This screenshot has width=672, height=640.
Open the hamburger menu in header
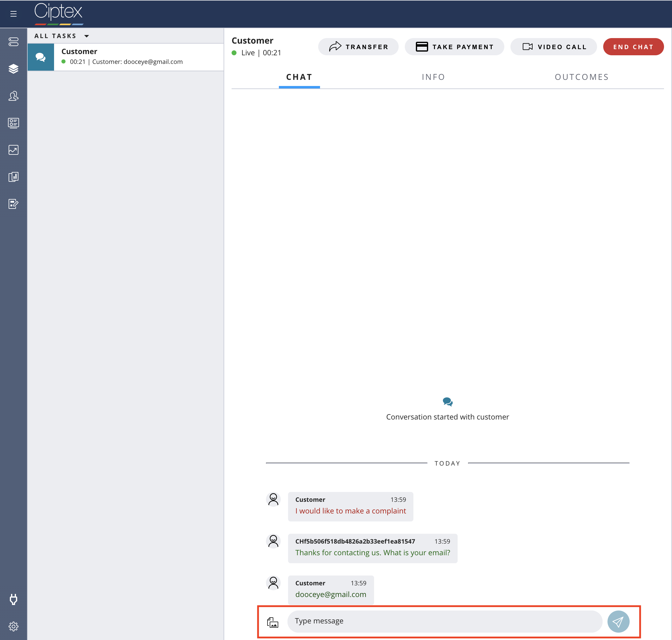pyautogui.click(x=13, y=14)
